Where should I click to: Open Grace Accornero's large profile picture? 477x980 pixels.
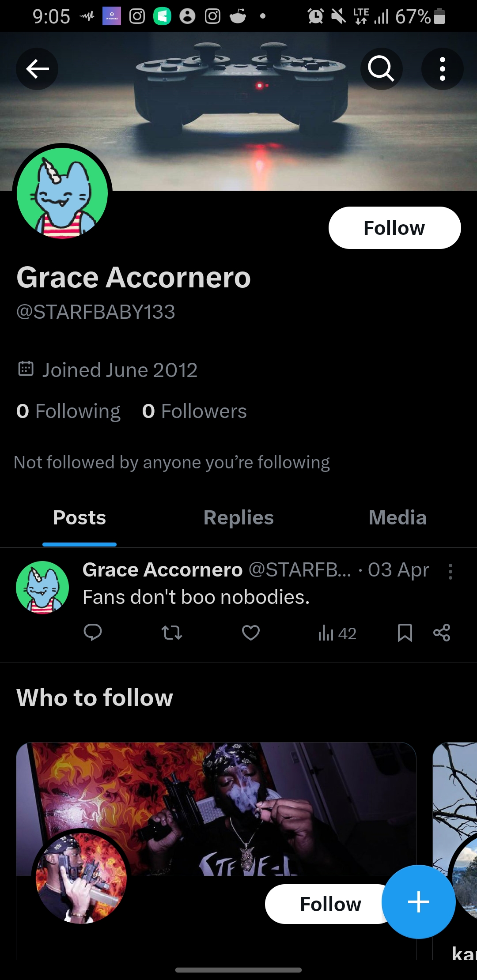tap(62, 193)
